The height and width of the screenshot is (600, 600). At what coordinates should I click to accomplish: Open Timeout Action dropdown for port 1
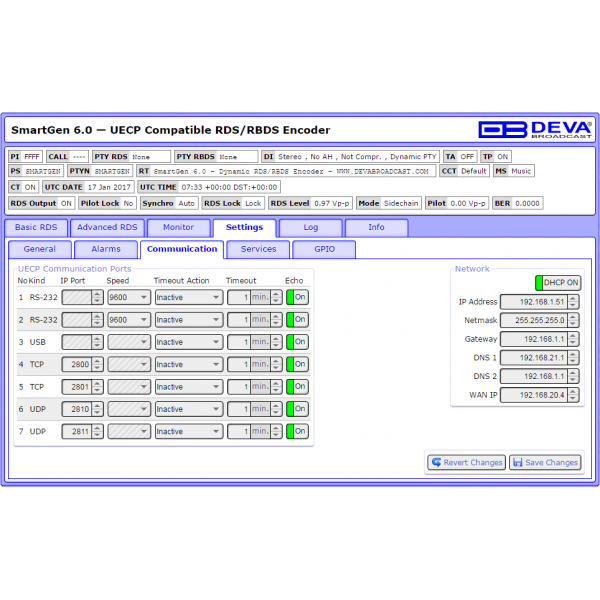(189, 297)
